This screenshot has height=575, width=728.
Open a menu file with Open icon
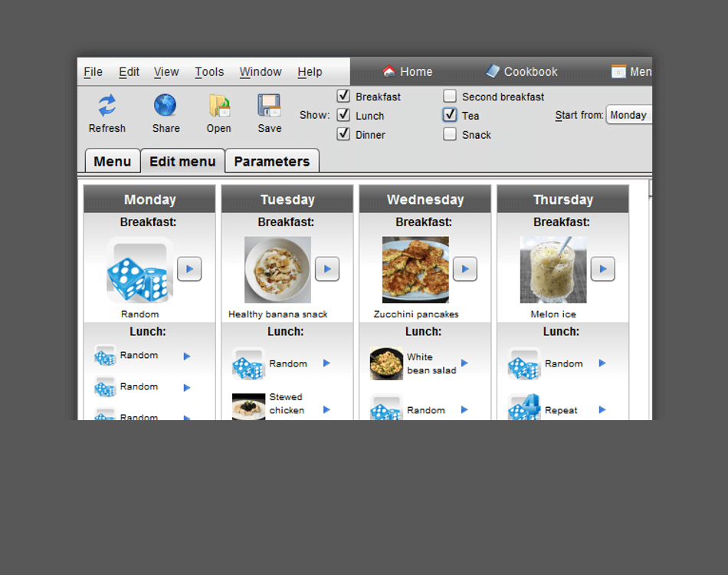pyautogui.click(x=219, y=106)
